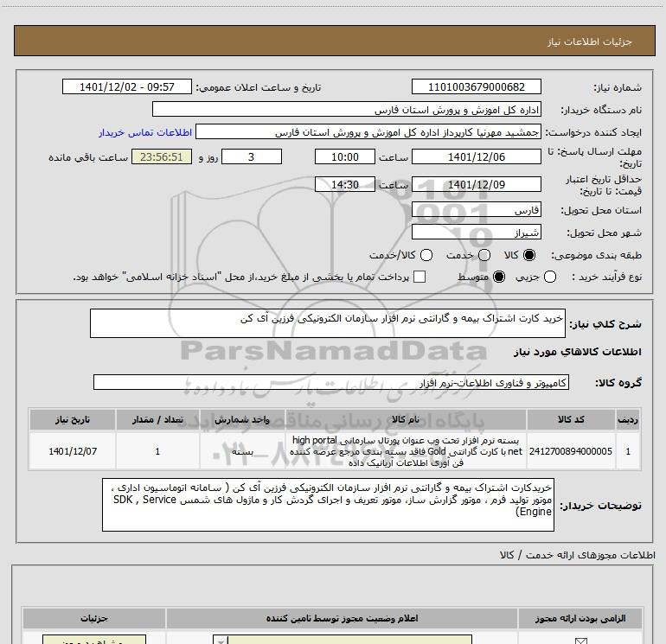Click the اعلام وضعیت مجوز column header
Screen dimensions: 666x644
pyautogui.click(x=342, y=618)
